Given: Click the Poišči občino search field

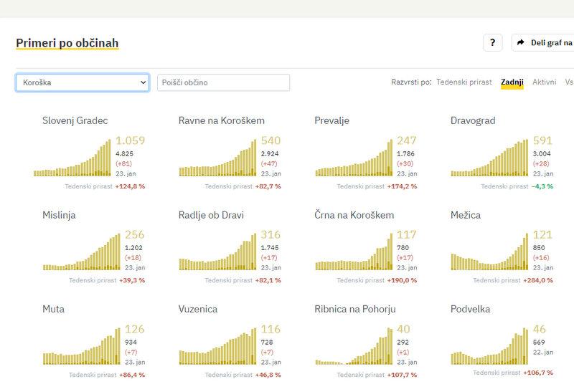Looking at the screenshot, I should [x=224, y=82].
